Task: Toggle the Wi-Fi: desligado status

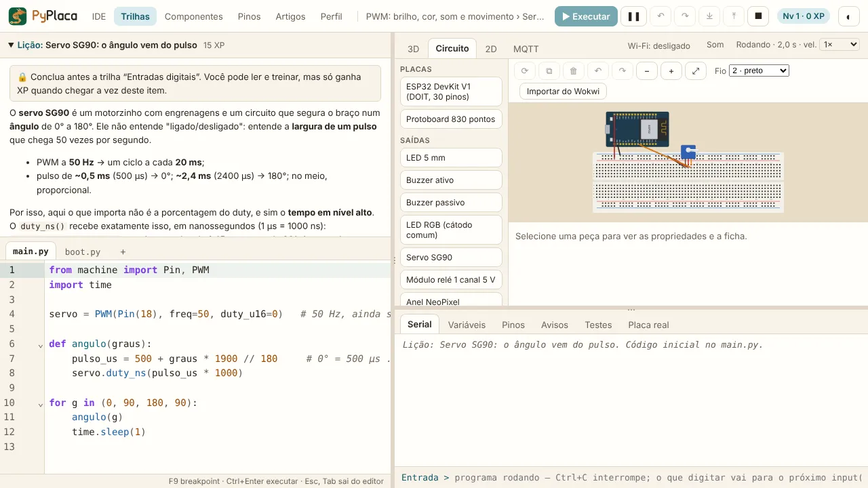Action: [x=658, y=45]
